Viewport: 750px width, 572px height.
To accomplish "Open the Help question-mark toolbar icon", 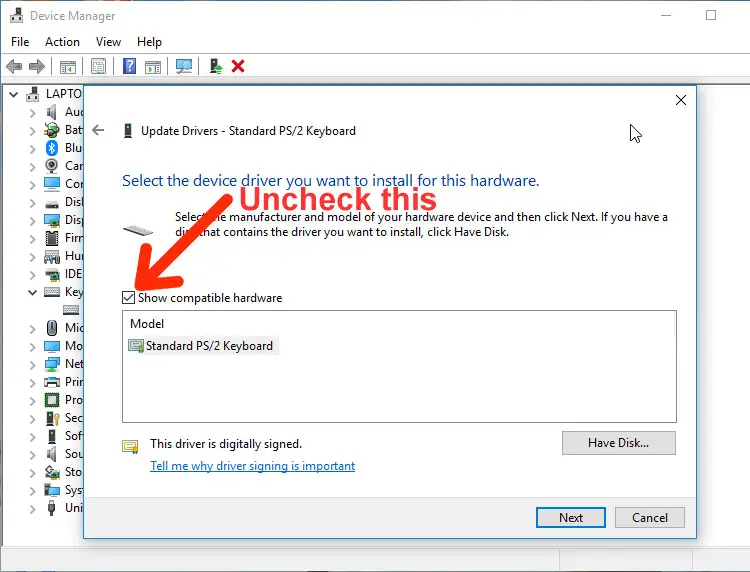I will coord(129,66).
